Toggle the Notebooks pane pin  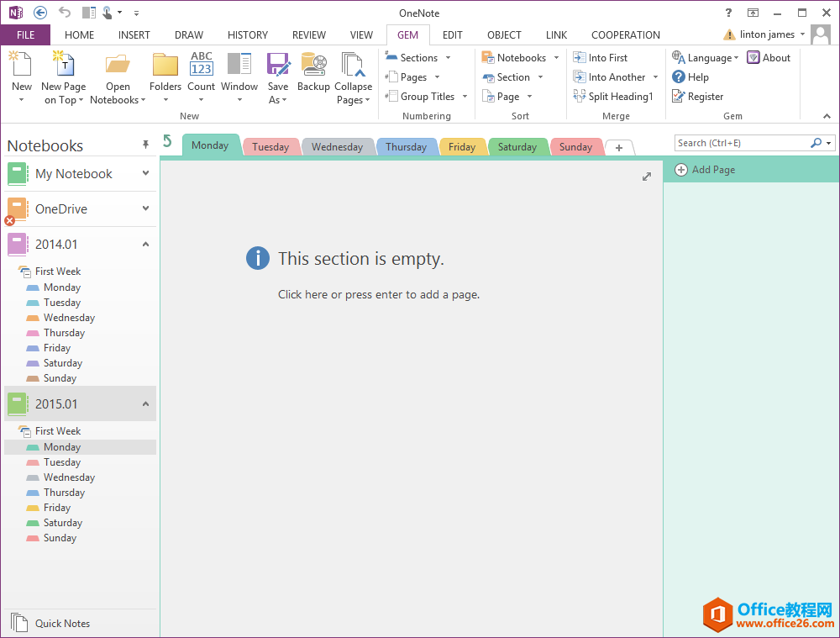coord(145,145)
